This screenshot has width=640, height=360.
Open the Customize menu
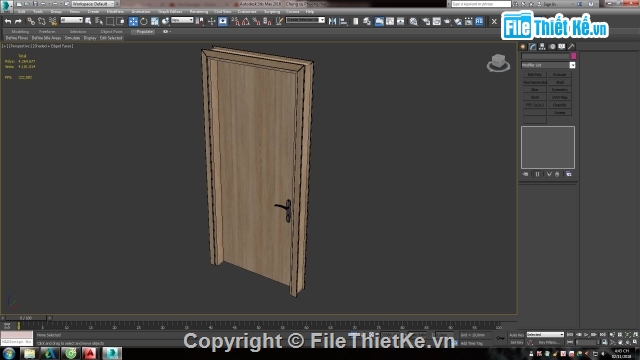click(x=247, y=11)
